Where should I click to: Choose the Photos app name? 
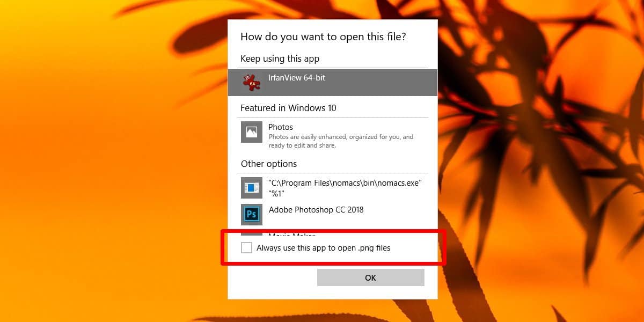(281, 127)
